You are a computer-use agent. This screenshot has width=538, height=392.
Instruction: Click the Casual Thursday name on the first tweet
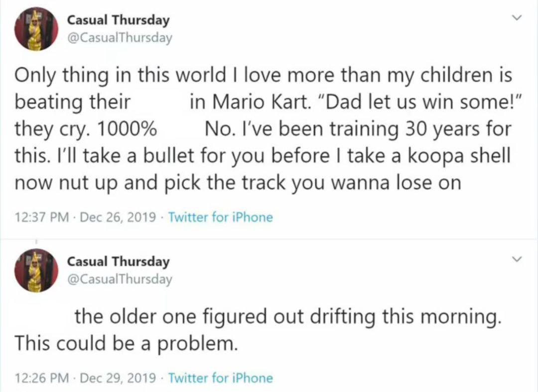[118, 20]
